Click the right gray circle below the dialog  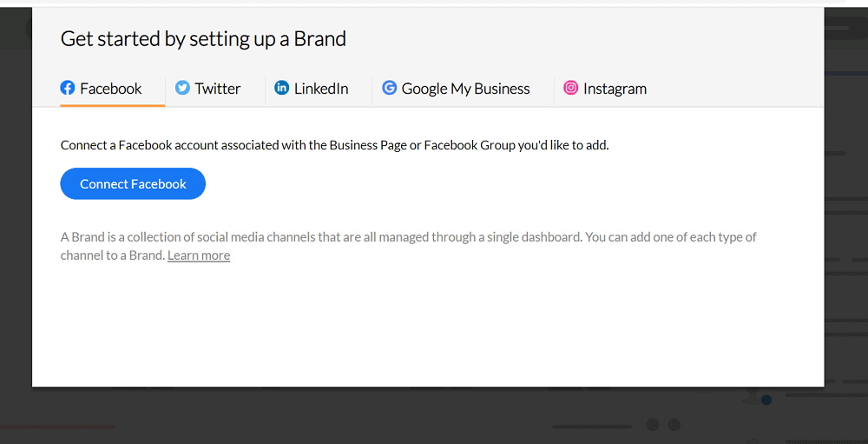[x=674, y=425]
